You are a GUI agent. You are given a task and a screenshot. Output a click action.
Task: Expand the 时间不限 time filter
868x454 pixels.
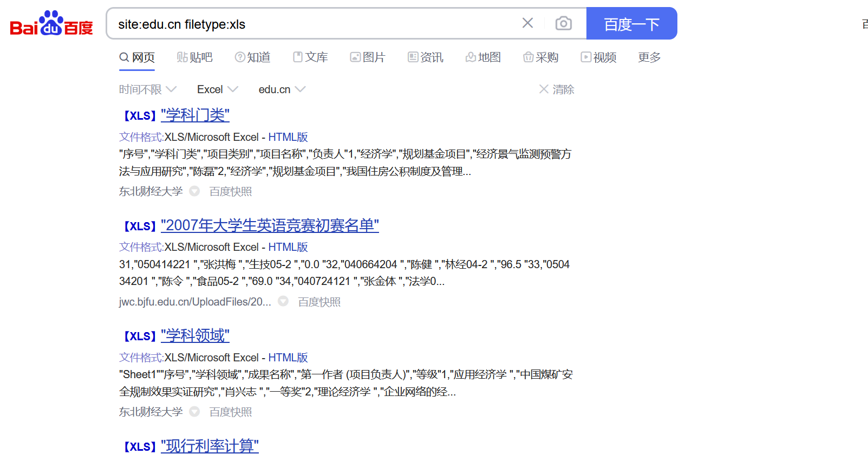pos(148,89)
